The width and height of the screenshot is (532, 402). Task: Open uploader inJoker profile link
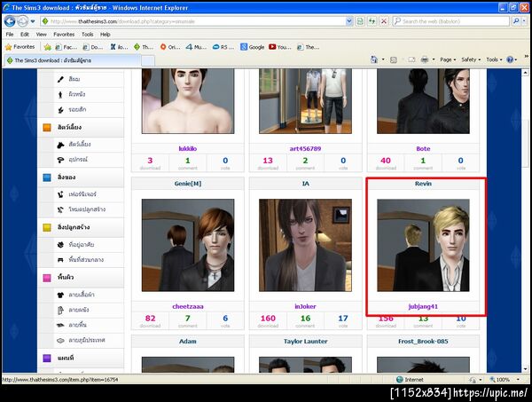(x=305, y=306)
